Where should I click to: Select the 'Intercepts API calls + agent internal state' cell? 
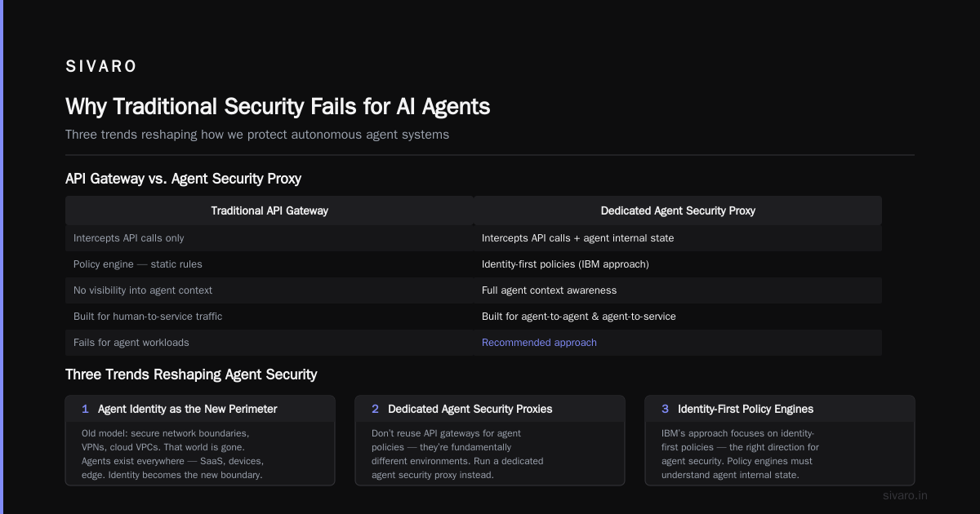coord(678,238)
